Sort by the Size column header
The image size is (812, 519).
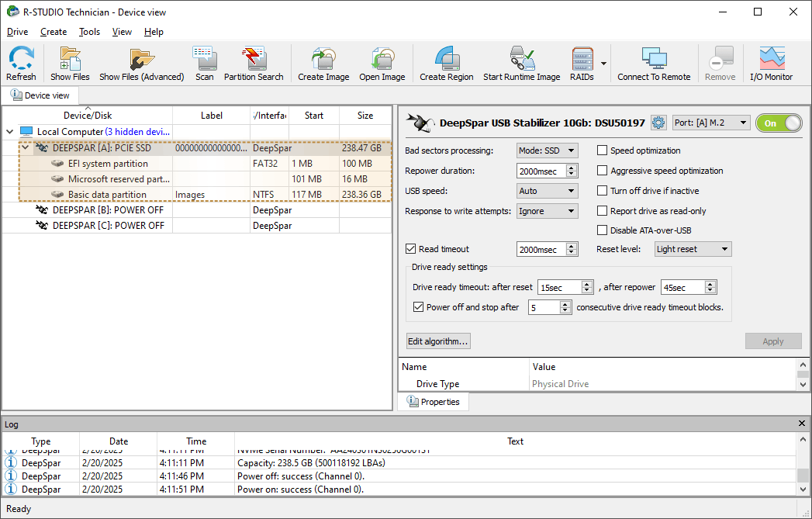(365, 115)
